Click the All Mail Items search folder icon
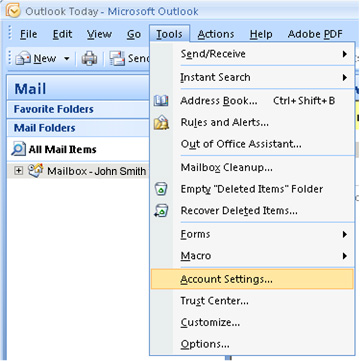360x361 pixels. point(18,149)
